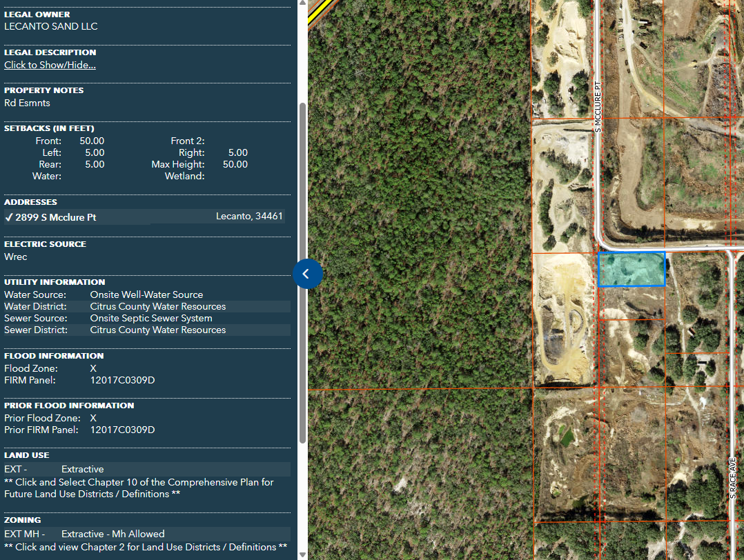
Task: Click the blue highlighted parcel on map
Action: point(631,269)
